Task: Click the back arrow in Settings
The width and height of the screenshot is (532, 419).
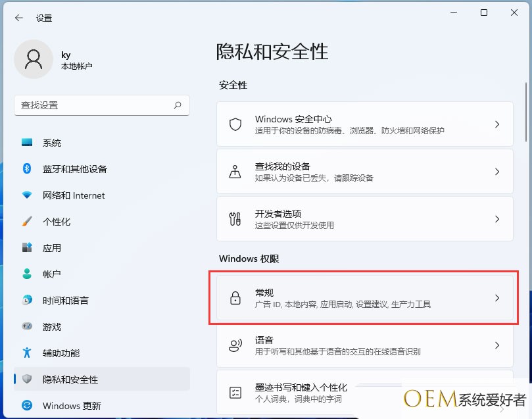Action: (x=18, y=18)
